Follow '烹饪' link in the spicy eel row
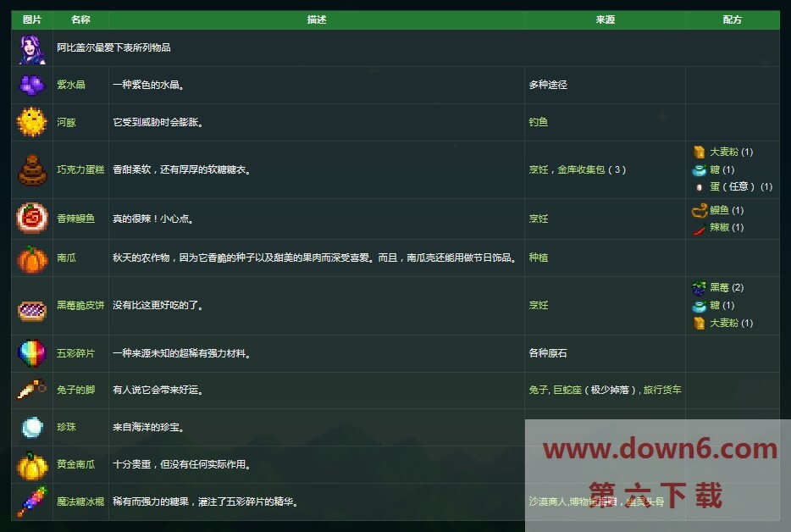The height and width of the screenshot is (532, 791). click(539, 219)
